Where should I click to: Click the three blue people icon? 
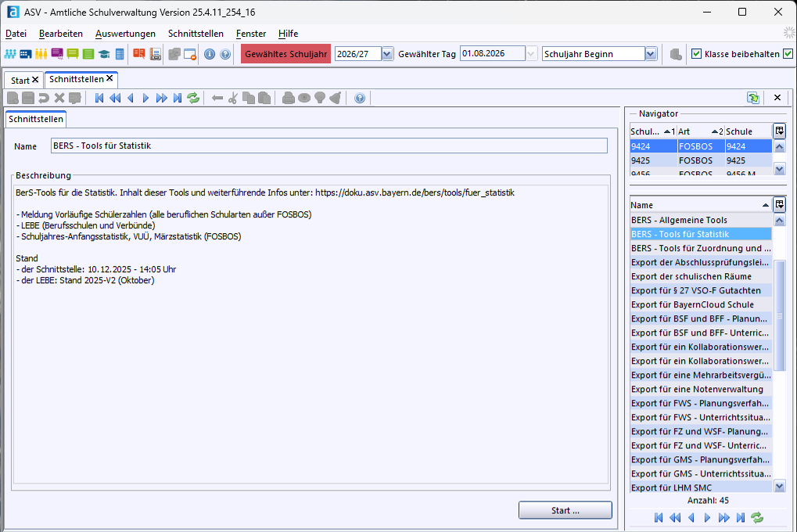(x=10, y=54)
